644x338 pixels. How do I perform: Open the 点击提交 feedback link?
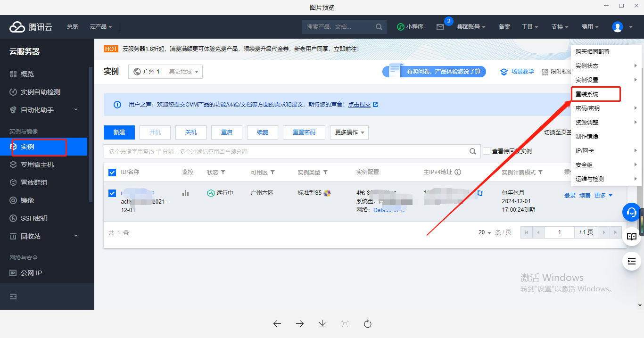pos(359,105)
